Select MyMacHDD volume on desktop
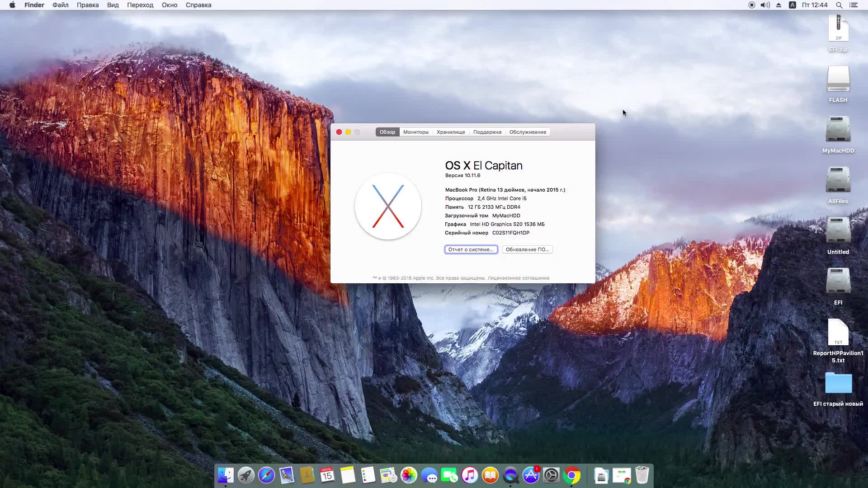The width and height of the screenshot is (868, 488). (838, 135)
